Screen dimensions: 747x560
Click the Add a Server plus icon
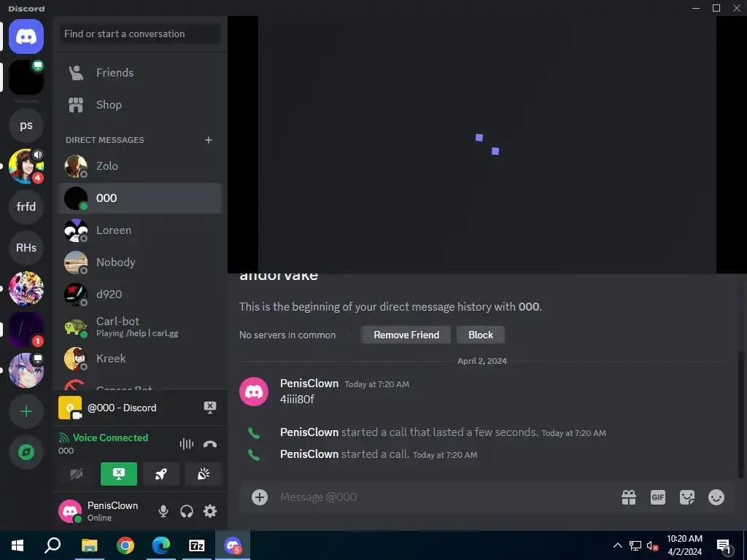(26, 411)
